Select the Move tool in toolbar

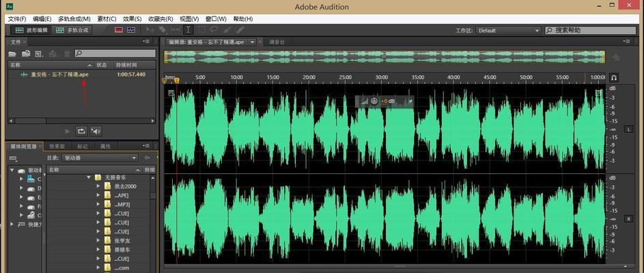pyautogui.click(x=151, y=30)
